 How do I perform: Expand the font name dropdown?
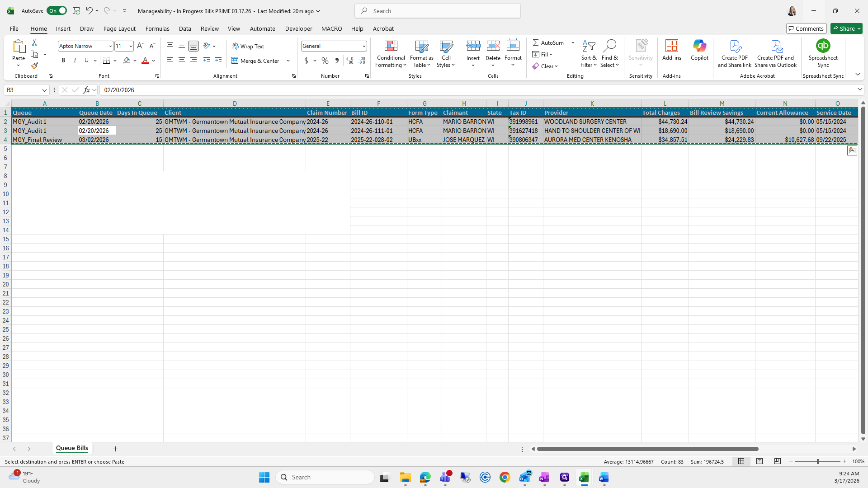coord(110,46)
